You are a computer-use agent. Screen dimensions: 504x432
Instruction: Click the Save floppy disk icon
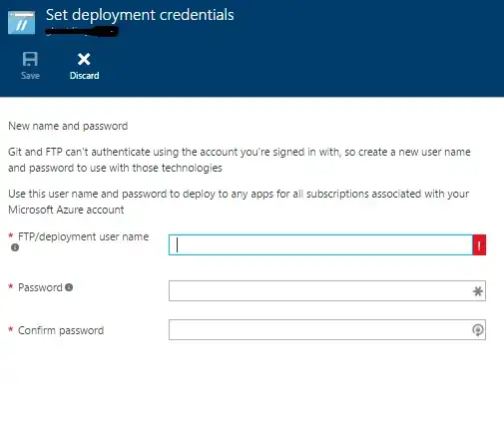[x=30, y=59]
